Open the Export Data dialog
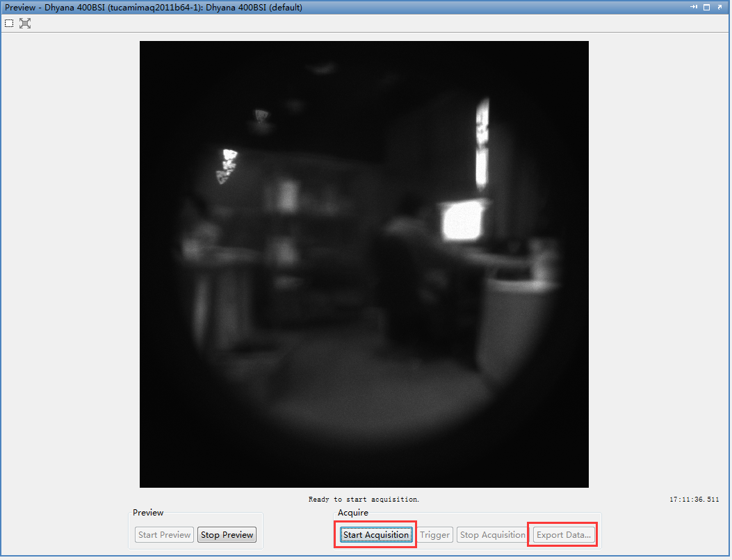The image size is (732, 560). coord(563,535)
